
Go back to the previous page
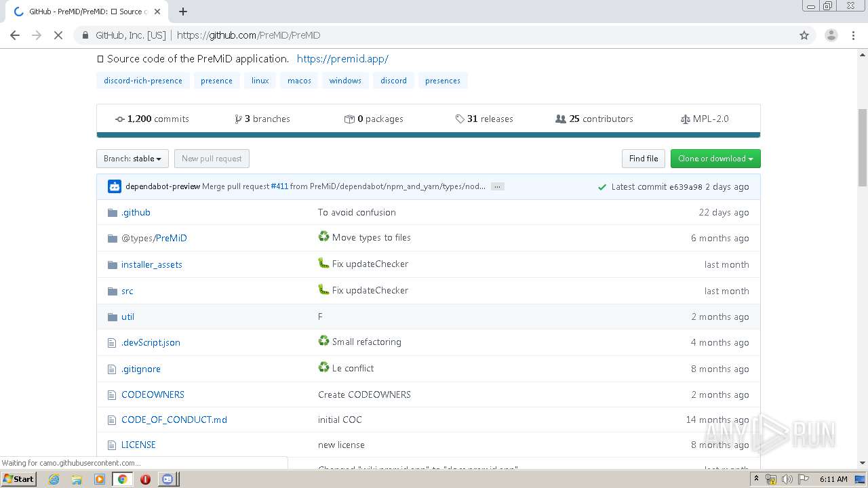click(x=15, y=35)
